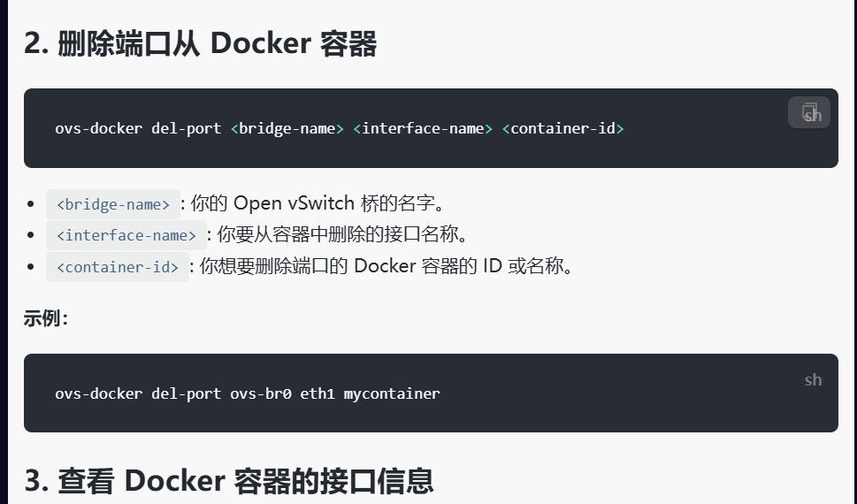The height and width of the screenshot is (504, 857).
Task: Click "del-port" in the first code block
Action: (x=187, y=128)
